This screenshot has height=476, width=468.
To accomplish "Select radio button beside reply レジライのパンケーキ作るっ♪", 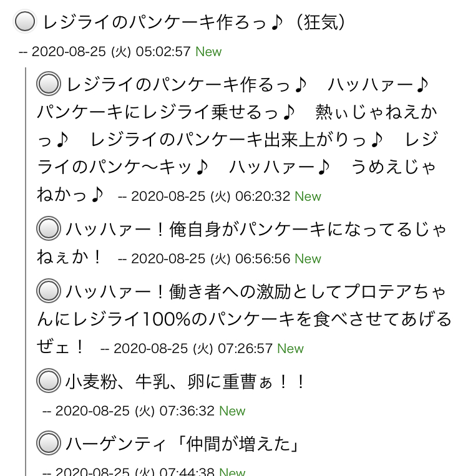I will pyautogui.click(x=49, y=83).
